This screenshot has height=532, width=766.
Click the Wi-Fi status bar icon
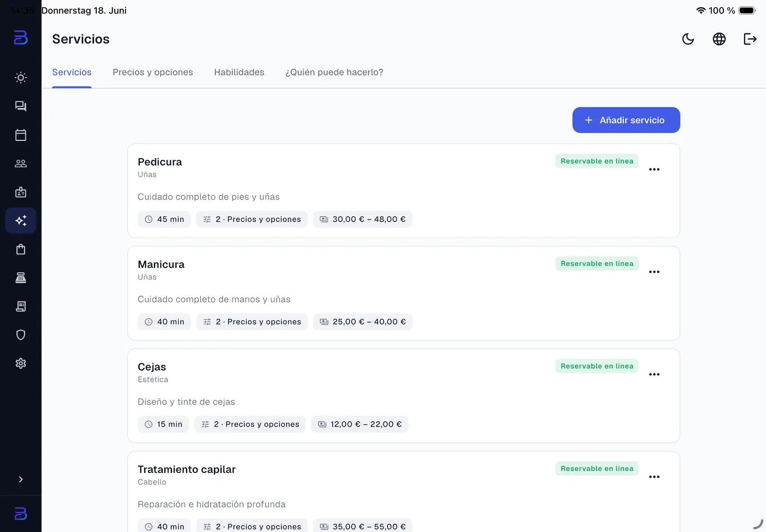701,11
